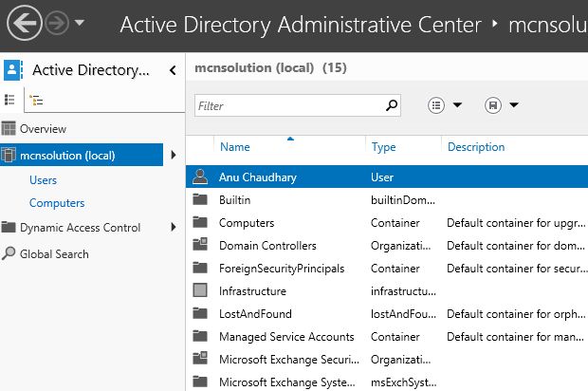The height and width of the screenshot is (391, 588).
Task: Select the Domain Controllers organizational unit icon
Action: (x=199, y=246)
